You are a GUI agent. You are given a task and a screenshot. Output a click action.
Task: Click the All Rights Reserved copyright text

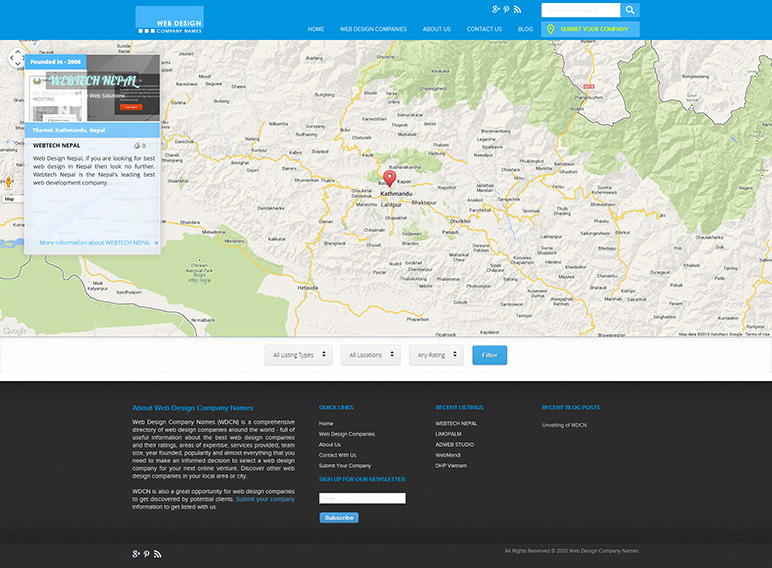coord(572,551)
